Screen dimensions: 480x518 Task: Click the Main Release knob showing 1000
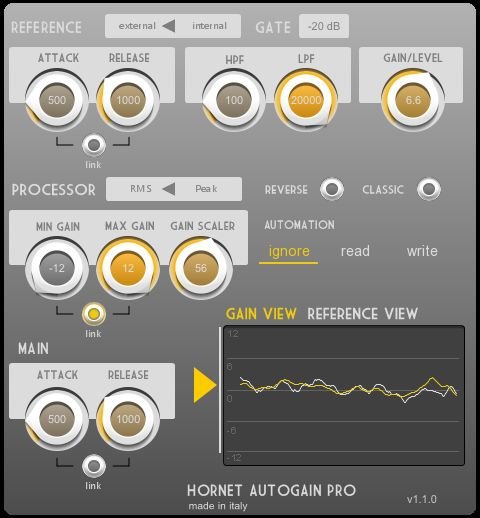[x=128, y=419]
